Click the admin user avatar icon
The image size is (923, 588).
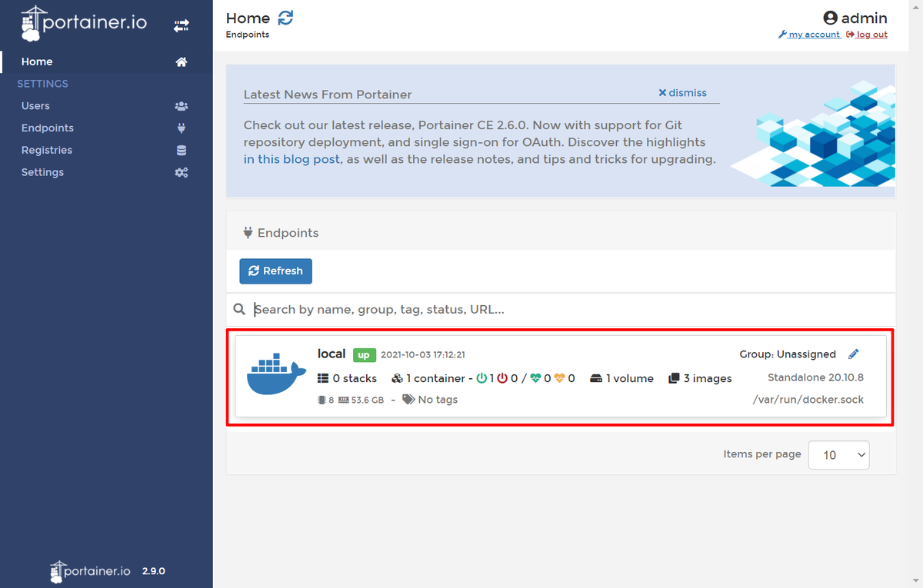830,18
